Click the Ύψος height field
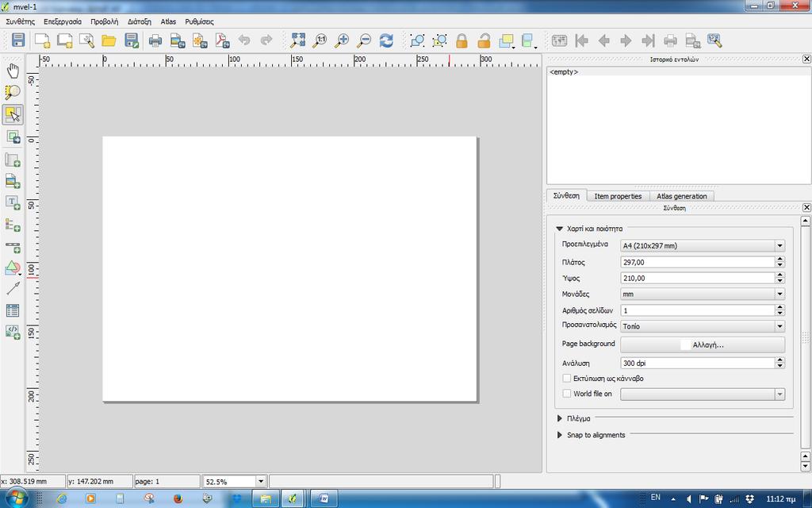This screenshot has height=508, width=812. (698, 279)
